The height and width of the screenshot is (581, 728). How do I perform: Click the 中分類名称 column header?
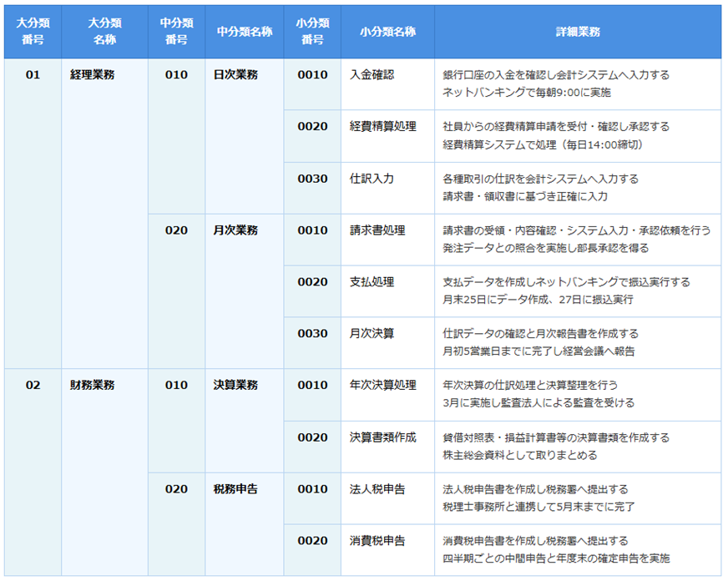tap(245, 33)
